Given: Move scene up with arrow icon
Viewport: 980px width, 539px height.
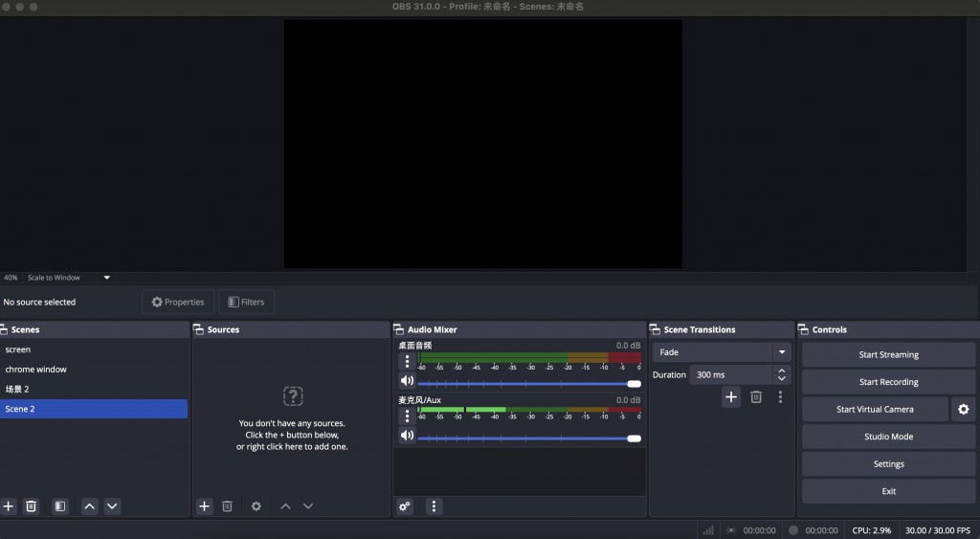Looking at the screenshot, I should pos(89,506).
